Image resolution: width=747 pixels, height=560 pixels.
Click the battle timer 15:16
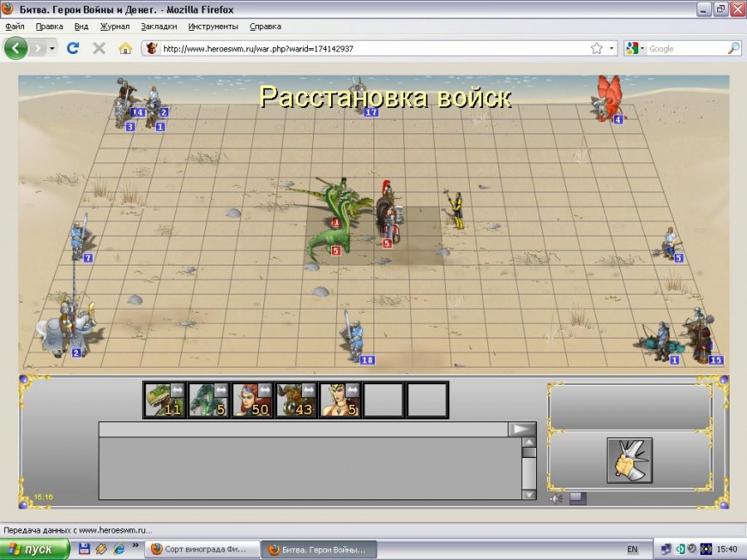pyautogui.click(x=43, y=497)
